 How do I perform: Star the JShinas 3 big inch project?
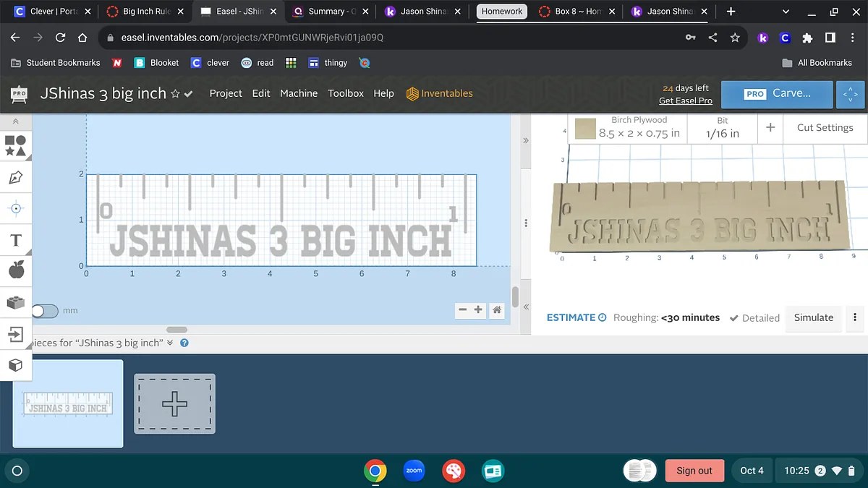click(x=174, y=94)
